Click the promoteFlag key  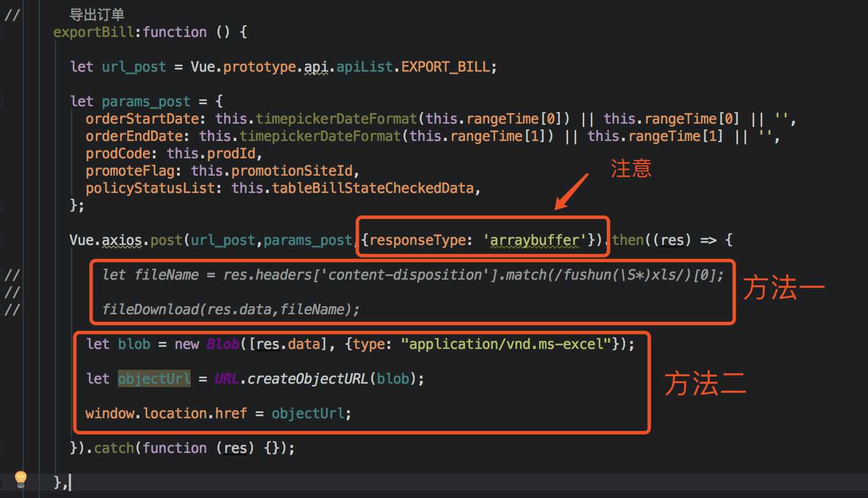[129, 171]
